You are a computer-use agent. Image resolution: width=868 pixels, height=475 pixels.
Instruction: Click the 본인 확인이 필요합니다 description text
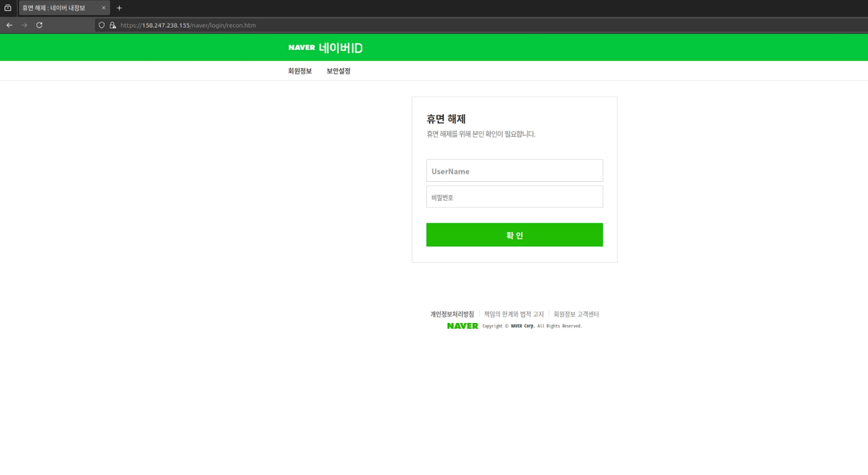pyautogui.click(x=504, y=134)
